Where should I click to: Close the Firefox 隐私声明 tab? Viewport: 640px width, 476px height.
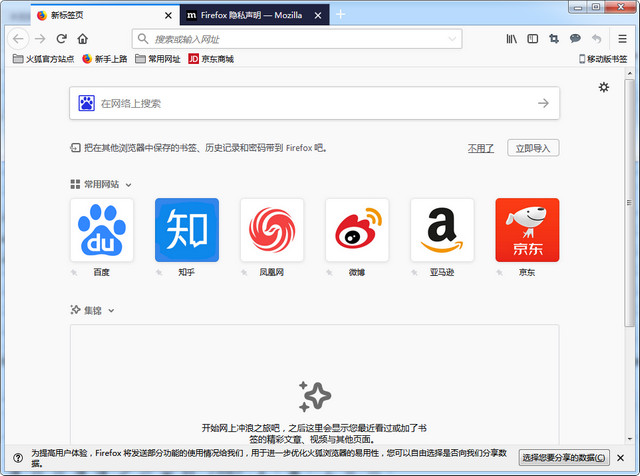click(318, 16)
